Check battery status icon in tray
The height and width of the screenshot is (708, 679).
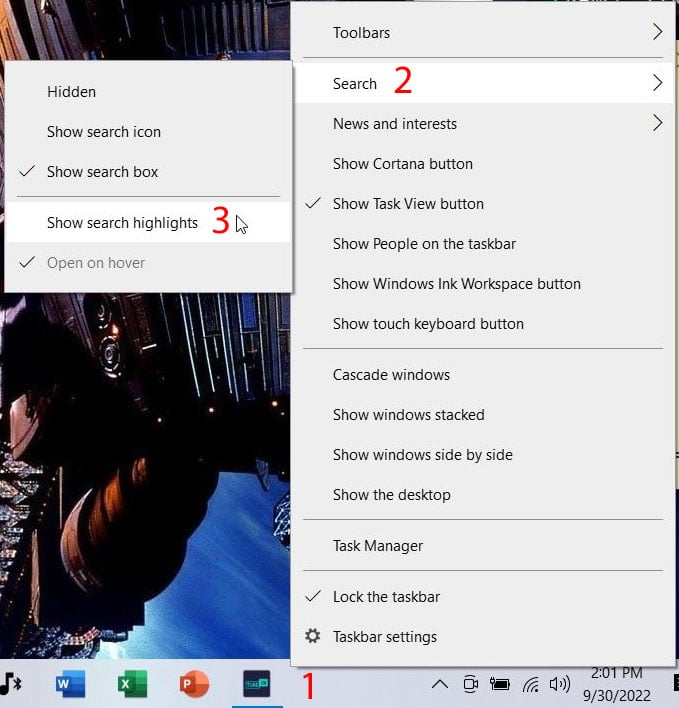point(500,685)
